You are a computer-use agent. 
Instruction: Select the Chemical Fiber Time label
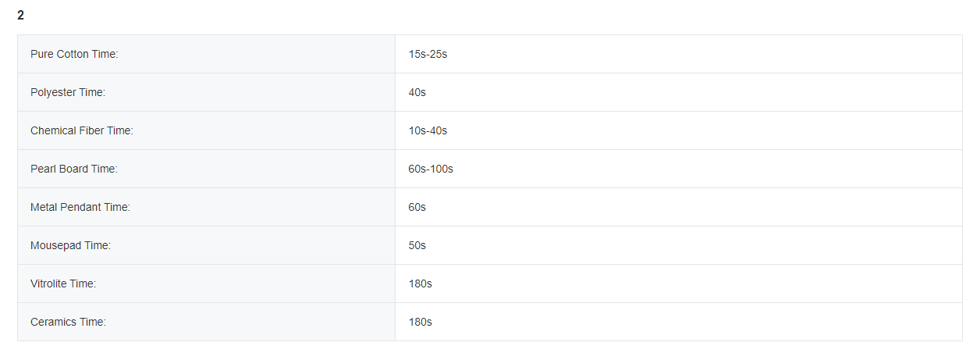[x=82, y=130]
